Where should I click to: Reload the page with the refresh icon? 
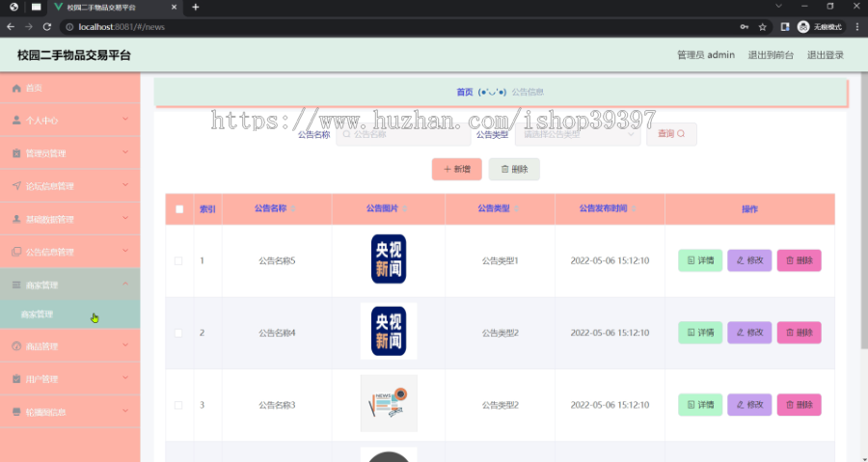47,27
